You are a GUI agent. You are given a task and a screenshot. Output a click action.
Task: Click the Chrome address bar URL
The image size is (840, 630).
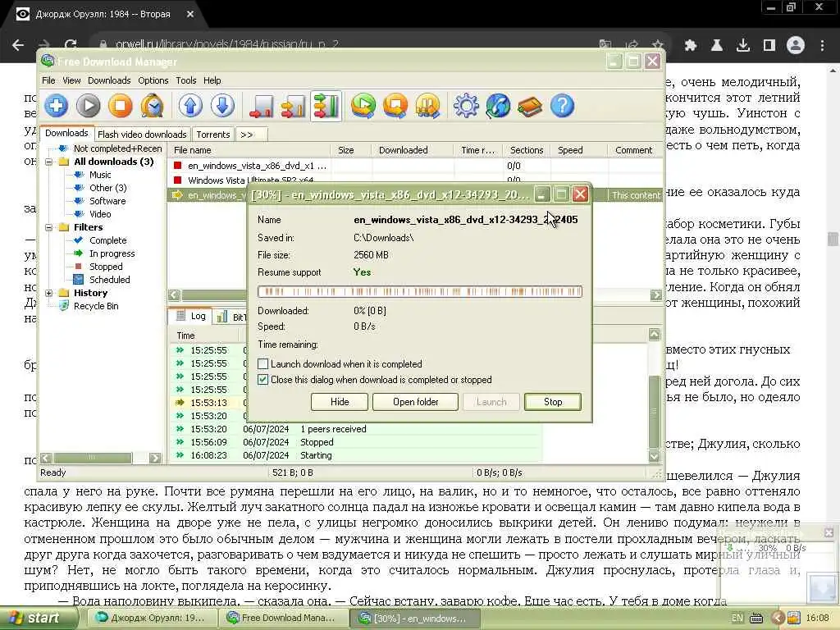[227, 44]
